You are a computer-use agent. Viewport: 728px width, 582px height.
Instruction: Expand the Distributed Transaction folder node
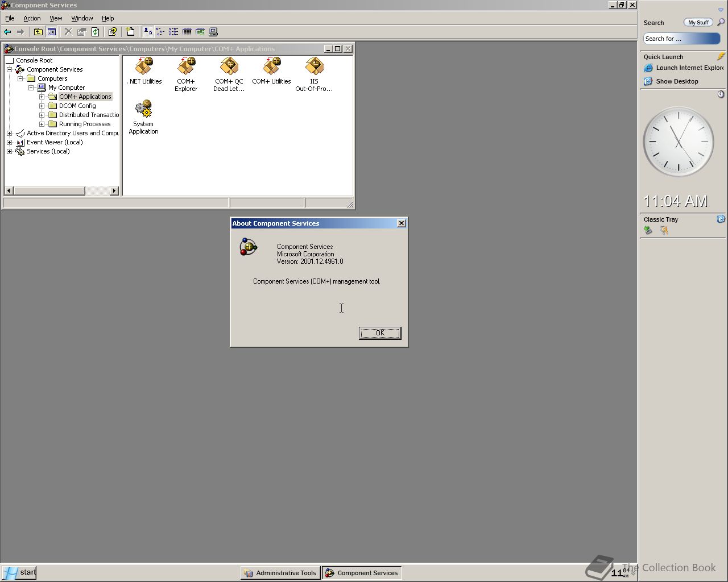(42, 115)
